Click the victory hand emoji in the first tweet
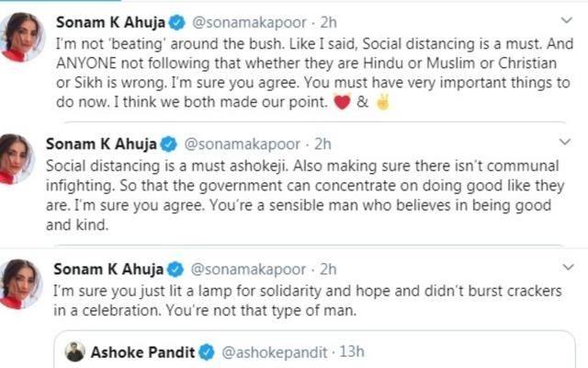 [x=383, y=102]
